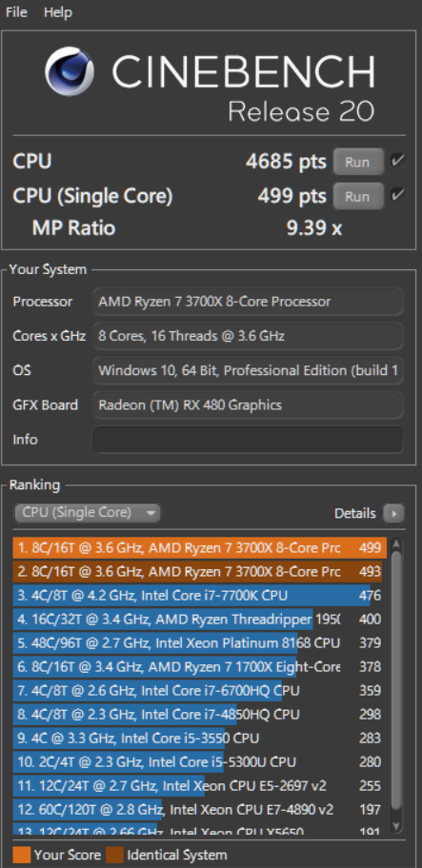The width and height of the screenshot is (422, 868).
Task: Run the CPU (Single Core) benchmark
Action: tap(358, 196)
